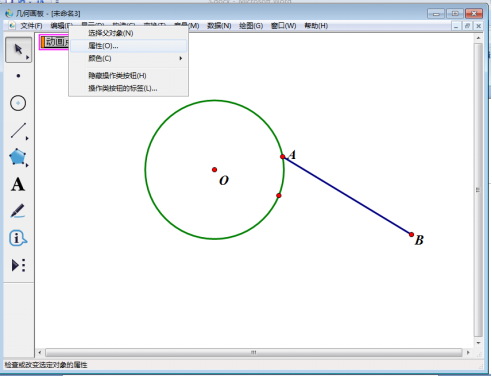Click the vertical scrollbar up arrow
The width and height of the screenshot is (492, 377).
(x=478, y=38)
